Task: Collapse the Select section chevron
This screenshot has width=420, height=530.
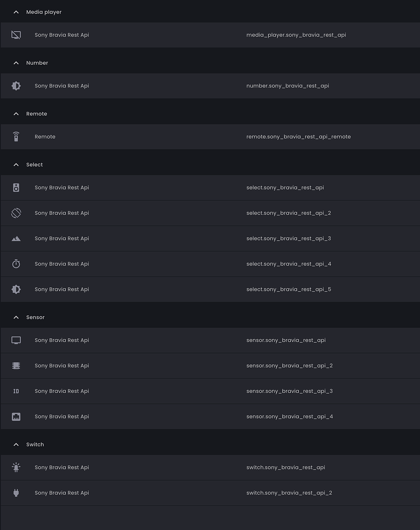Action: [16, 165]
